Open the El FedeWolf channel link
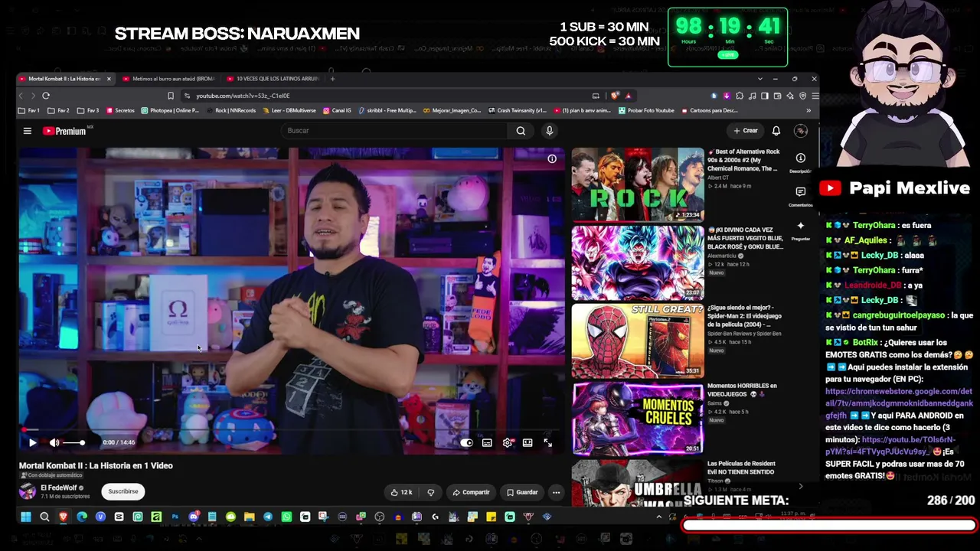The image size is (980, 551). [x=59, y=487]
